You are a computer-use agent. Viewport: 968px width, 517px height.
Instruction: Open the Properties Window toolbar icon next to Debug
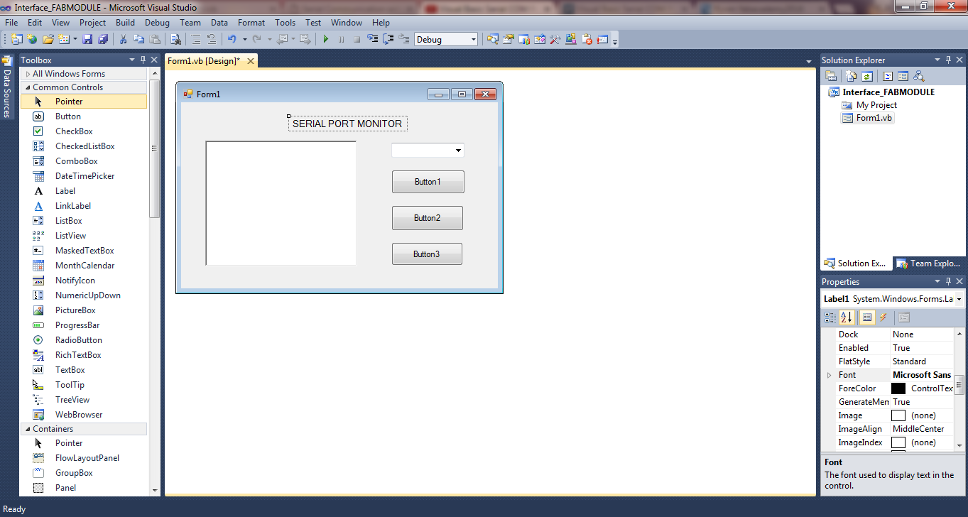[x=508, y=39]
